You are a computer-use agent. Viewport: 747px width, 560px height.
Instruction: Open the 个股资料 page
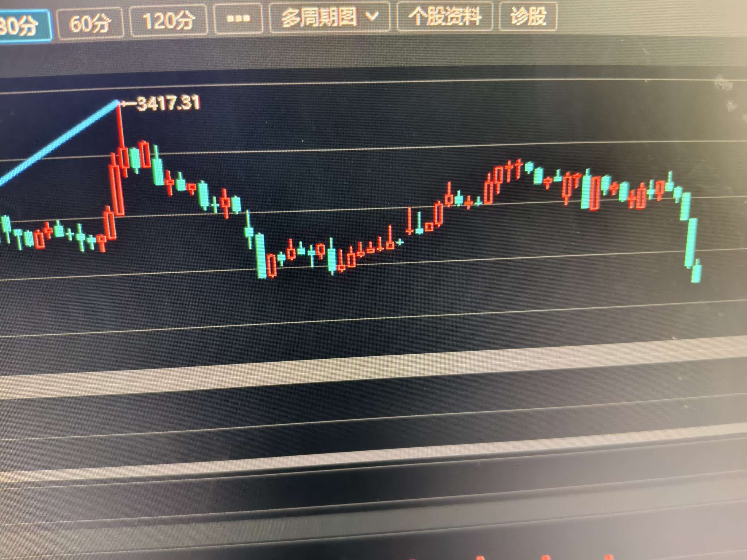[x=445, y=16]
